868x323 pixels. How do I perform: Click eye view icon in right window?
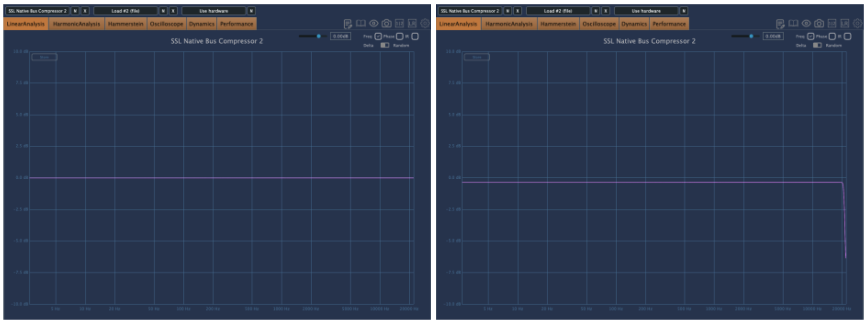806,23
